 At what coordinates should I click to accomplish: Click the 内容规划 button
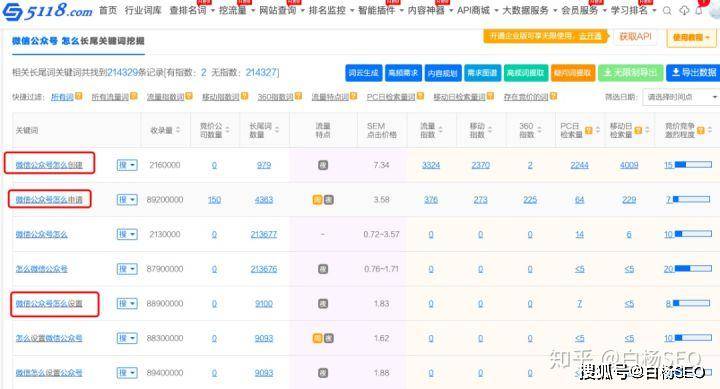443,73
